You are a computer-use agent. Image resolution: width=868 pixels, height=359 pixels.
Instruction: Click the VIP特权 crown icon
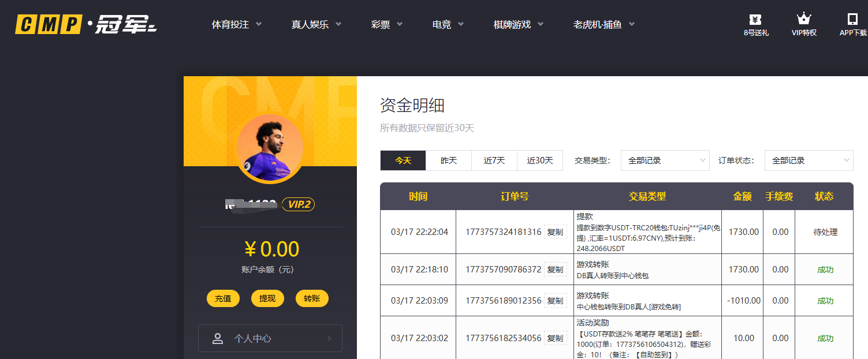(803, 20)
